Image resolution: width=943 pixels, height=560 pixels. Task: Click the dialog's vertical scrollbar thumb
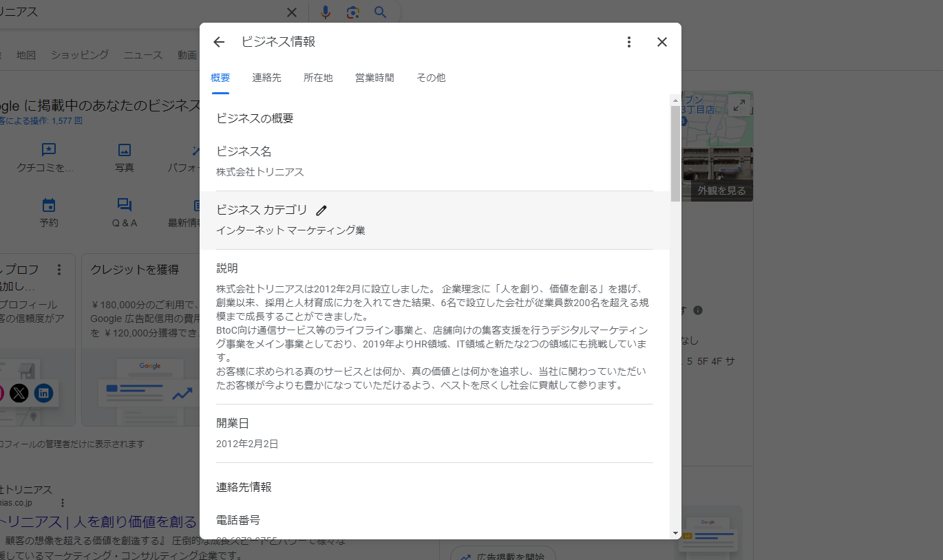[x=675, y=153]
